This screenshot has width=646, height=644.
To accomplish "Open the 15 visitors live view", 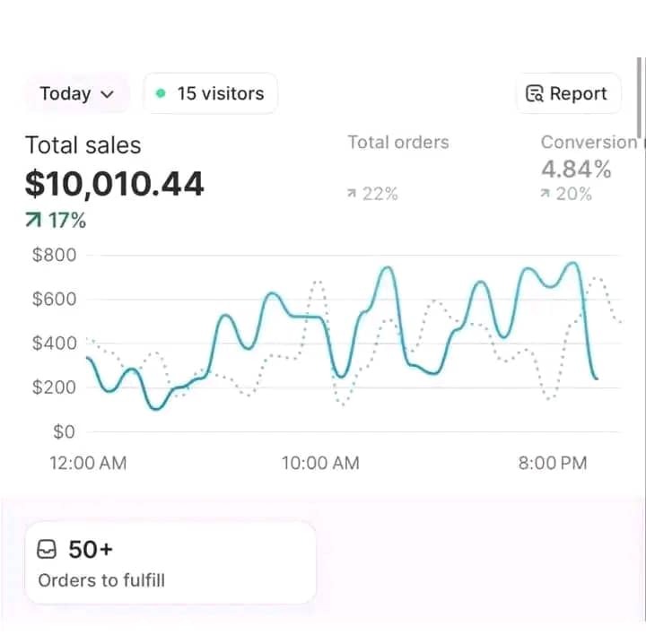I will 211,93.
